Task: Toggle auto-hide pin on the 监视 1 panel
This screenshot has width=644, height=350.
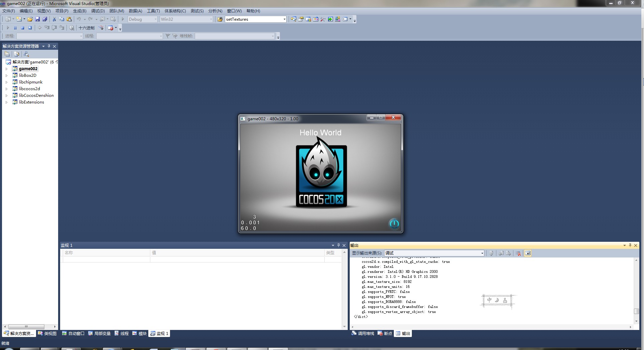Action: click(338, 245)
